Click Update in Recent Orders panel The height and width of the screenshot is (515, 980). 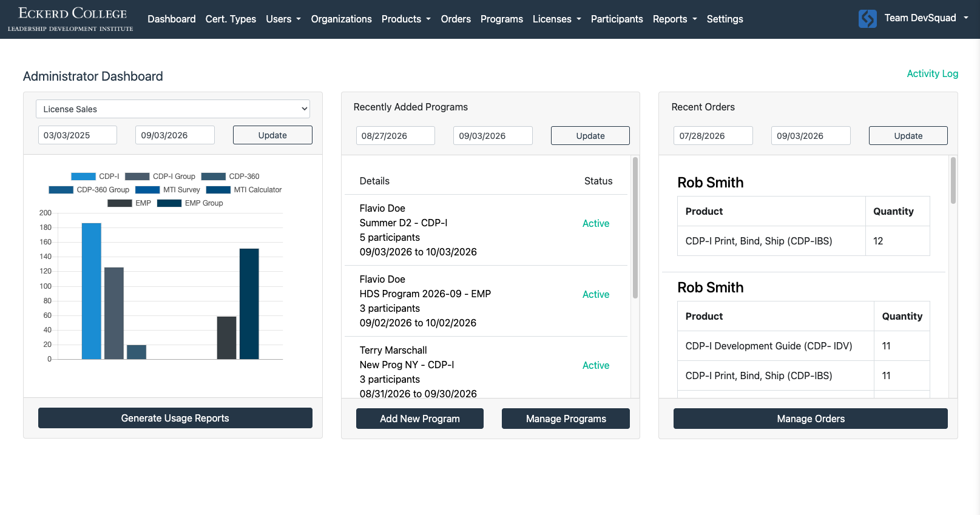click(908, 136)
